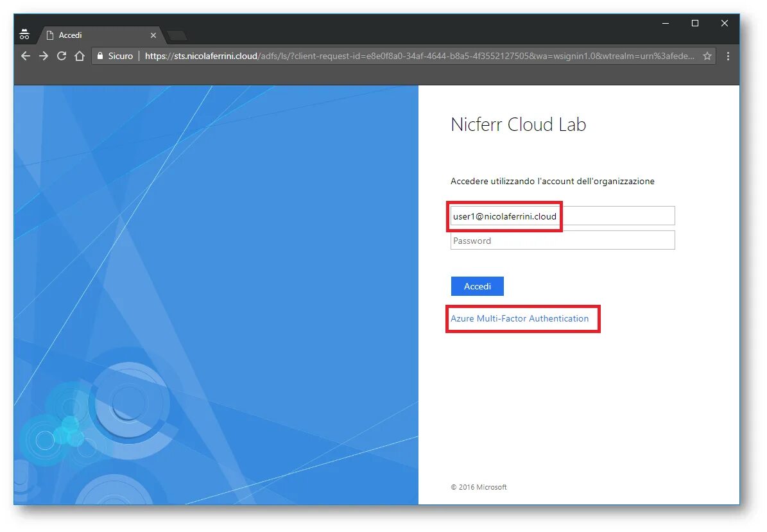
Task: Bookmark this page with the star icon
Action: pyautogui.click(x=707, y=56)
